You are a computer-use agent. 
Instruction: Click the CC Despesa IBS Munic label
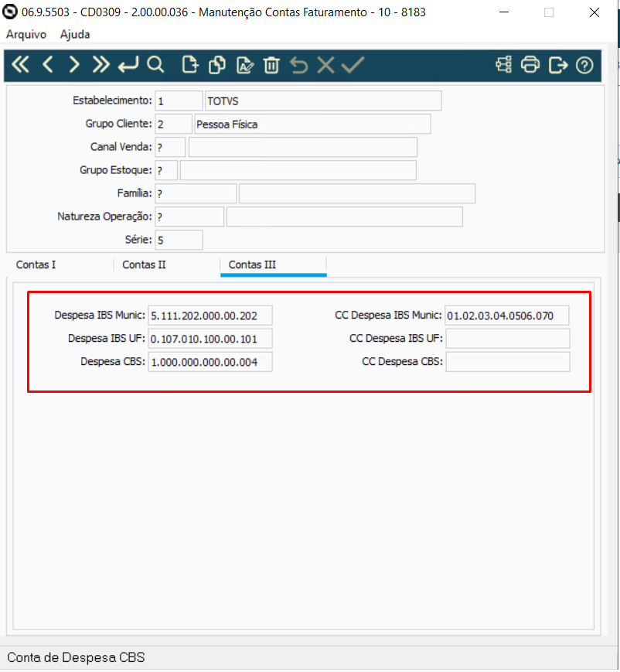(x=388, y=315)
